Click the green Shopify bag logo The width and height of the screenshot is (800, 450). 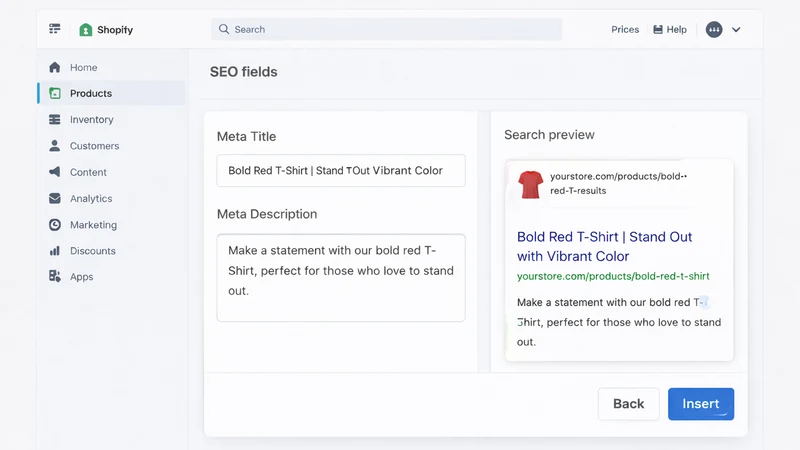[86, 30]
